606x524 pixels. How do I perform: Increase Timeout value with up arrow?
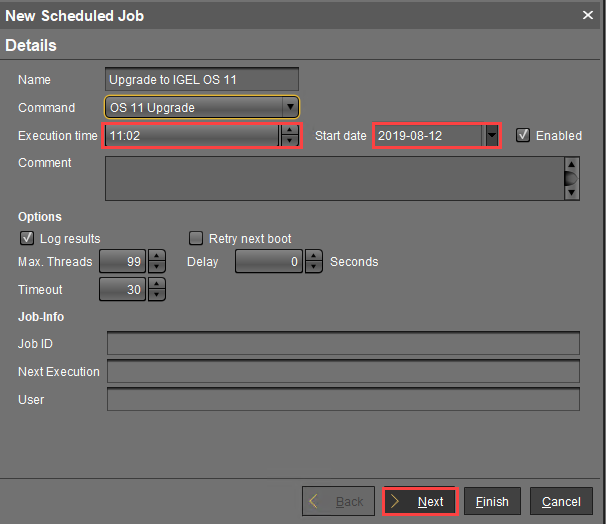click(x=157, y=284)
